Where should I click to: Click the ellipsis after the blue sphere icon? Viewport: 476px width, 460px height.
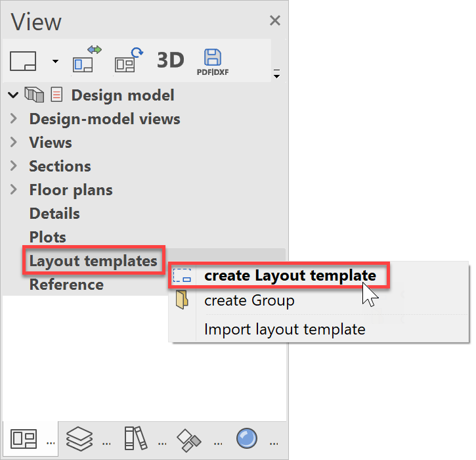tap(274, 444)
